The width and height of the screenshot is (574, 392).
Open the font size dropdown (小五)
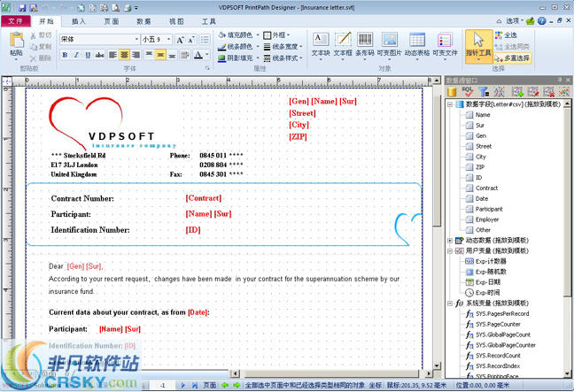coord(168,39)
